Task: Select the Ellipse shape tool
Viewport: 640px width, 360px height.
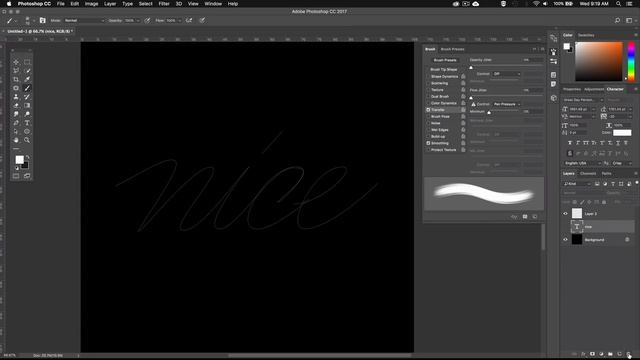Action: 27,131
